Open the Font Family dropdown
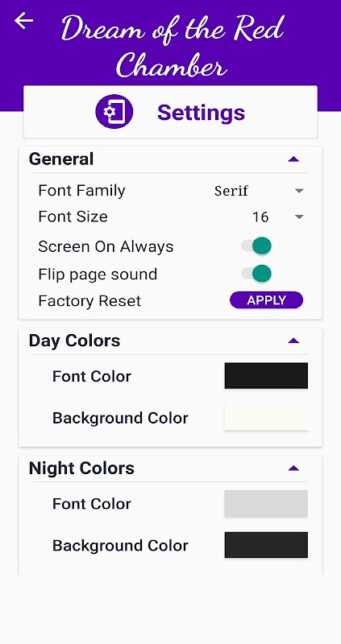The height and width of the screenshot is (644, 341). (259, 191)
